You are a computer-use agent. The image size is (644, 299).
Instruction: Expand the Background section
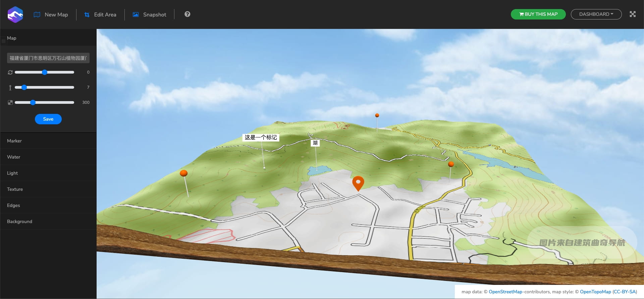(48, 221)
